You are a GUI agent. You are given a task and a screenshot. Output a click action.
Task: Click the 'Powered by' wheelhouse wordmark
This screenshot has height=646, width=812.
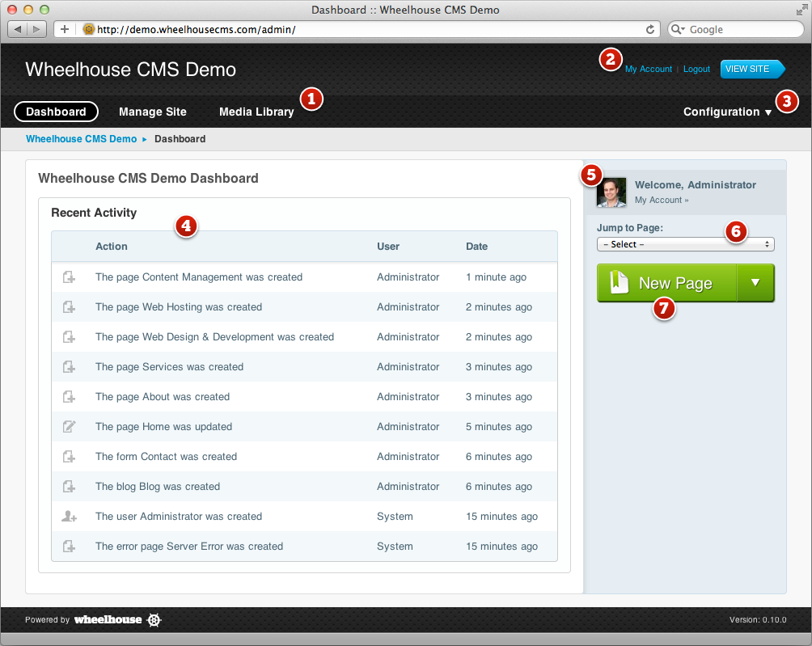pyautogui.click(x=108, y=619)
